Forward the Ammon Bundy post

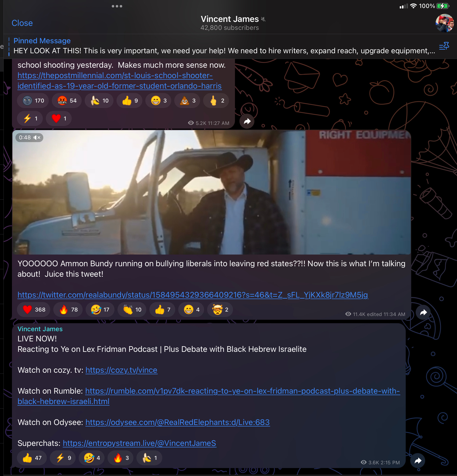pos(423,312)
